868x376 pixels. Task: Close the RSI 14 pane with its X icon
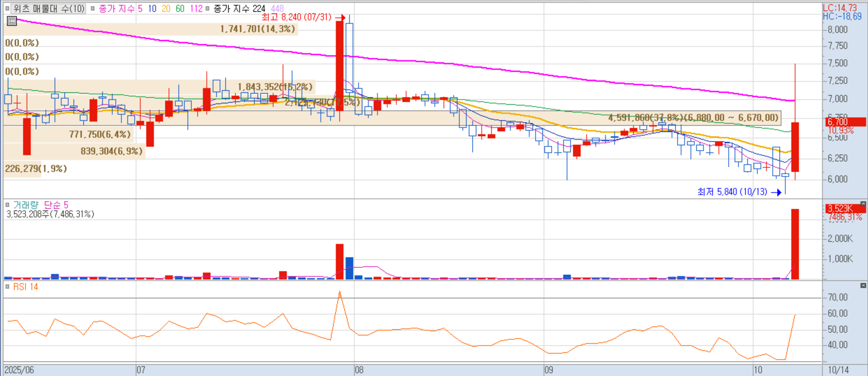[863, 285]
